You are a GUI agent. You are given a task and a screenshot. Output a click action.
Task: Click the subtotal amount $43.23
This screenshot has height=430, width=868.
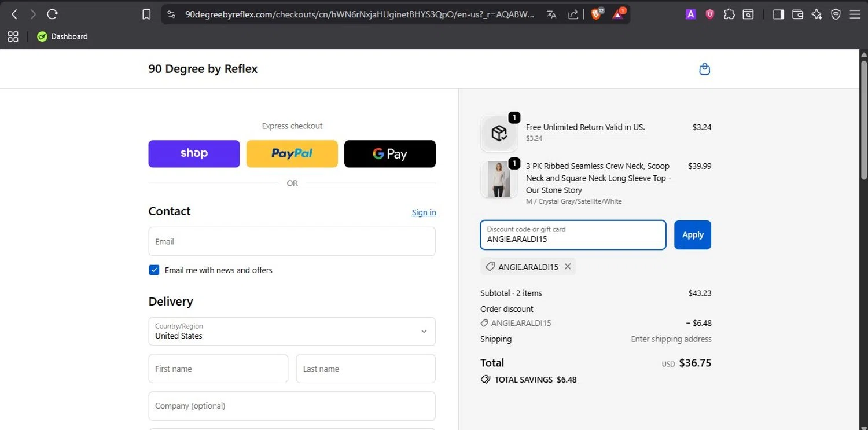tap(700, 293)
